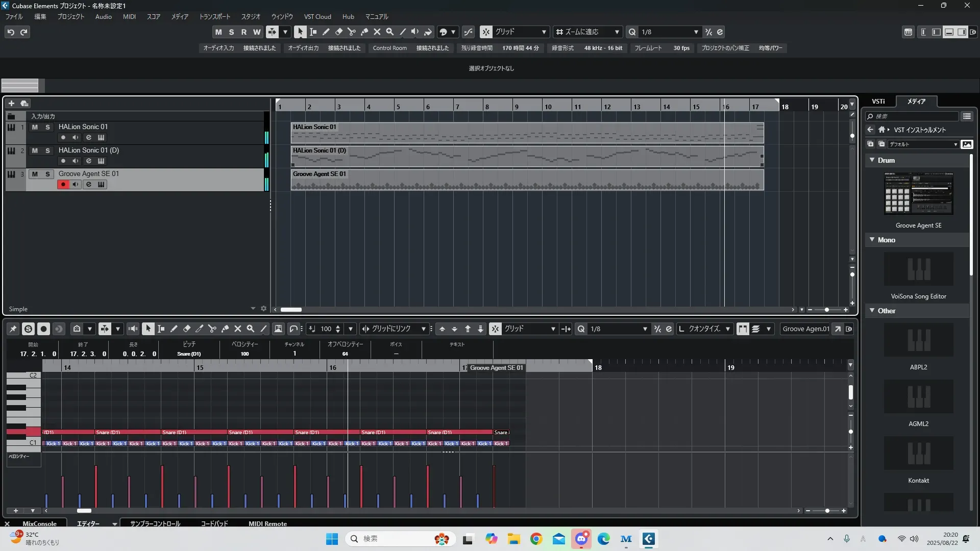Select the Mute X tool in main toolbar
The height and width of the screenshot is (551, 980).
pyautogui.click(x=377, y=32)
